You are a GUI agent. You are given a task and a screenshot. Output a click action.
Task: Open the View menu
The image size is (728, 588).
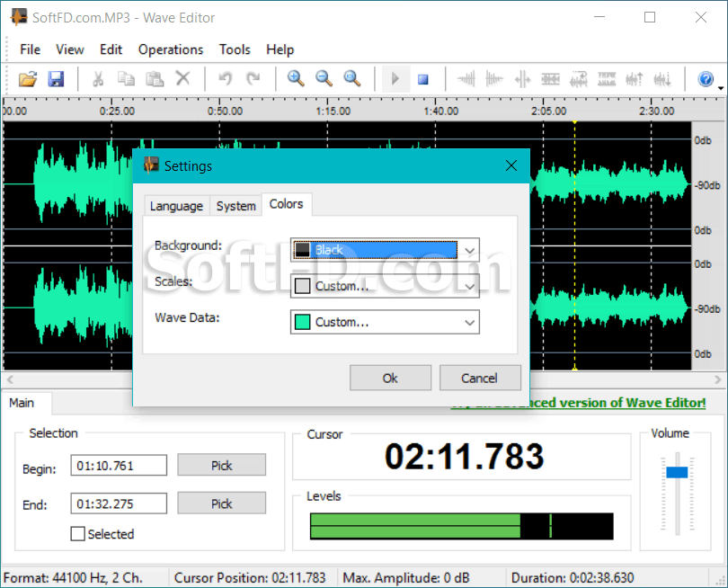(x=69, y=49)
